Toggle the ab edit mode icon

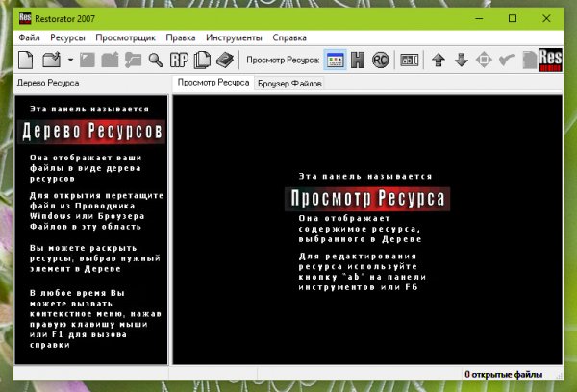pyautogui.click(x=410, y=60)
